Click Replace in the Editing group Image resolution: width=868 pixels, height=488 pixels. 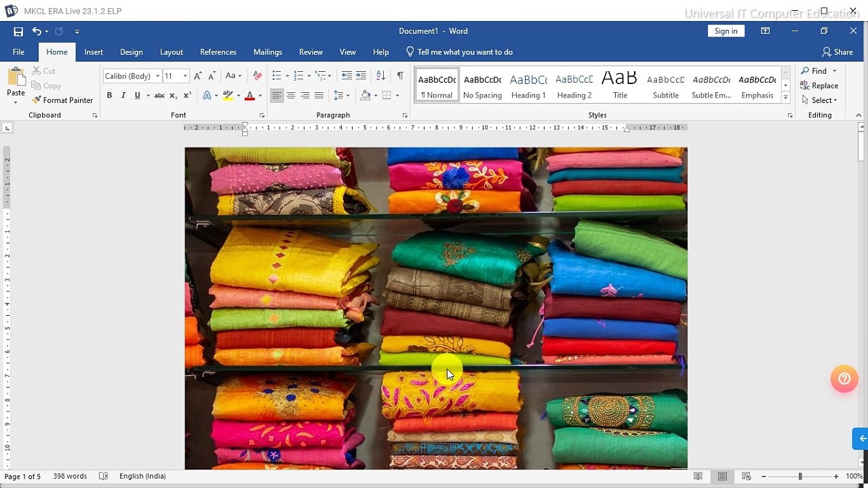[819, 85]
